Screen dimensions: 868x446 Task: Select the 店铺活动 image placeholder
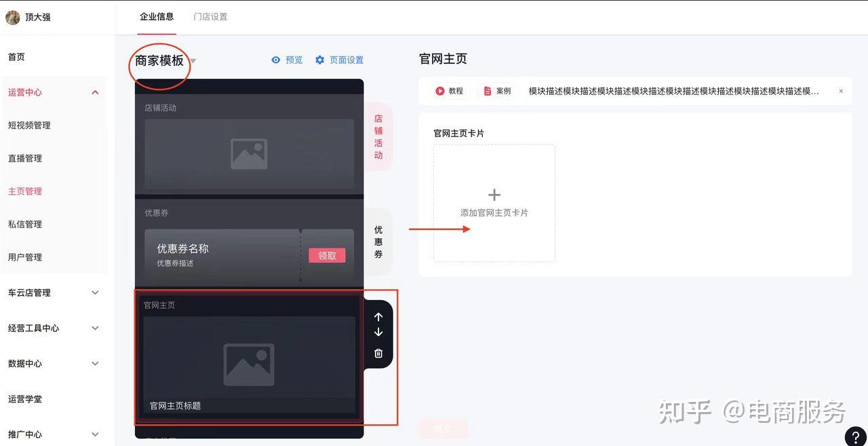(249, 154)
